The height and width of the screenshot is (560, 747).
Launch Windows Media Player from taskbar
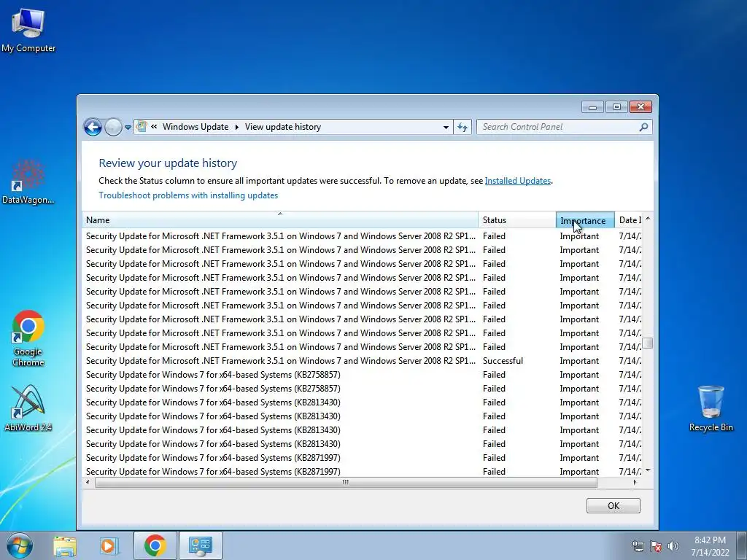[109, 545]
